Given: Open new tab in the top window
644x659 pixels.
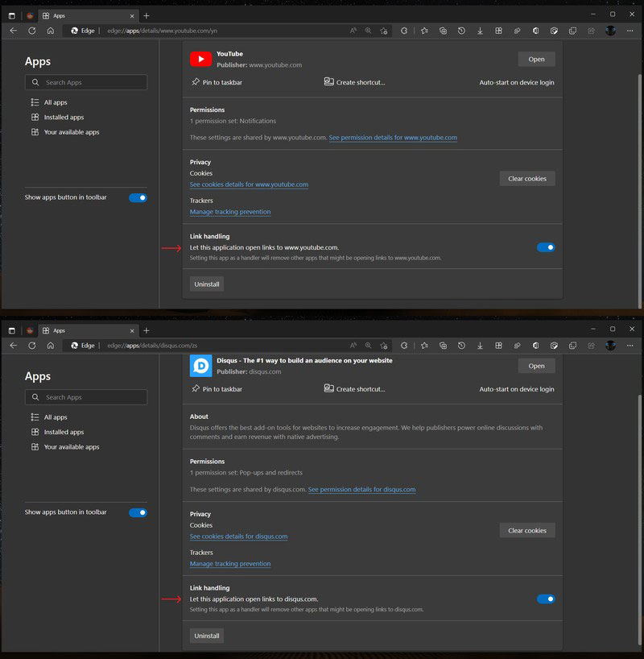Looking at the screenshot, I should 147,16.
